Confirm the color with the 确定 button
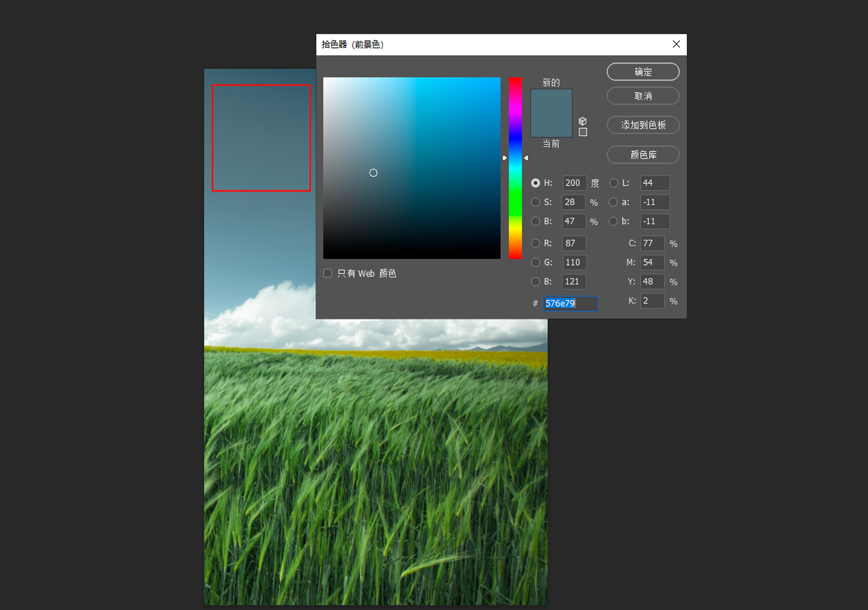The width and height of the screenshot is (868, 610). 643,71
